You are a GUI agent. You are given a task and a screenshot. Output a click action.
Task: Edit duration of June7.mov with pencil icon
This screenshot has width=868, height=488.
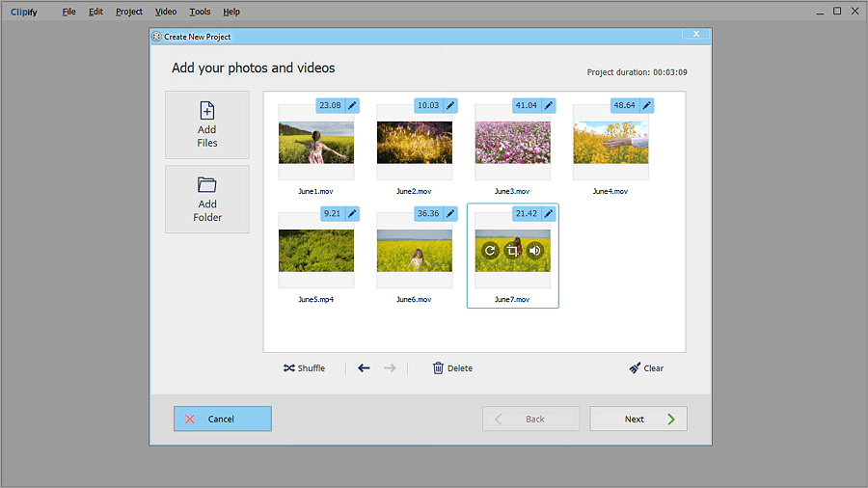549,213
